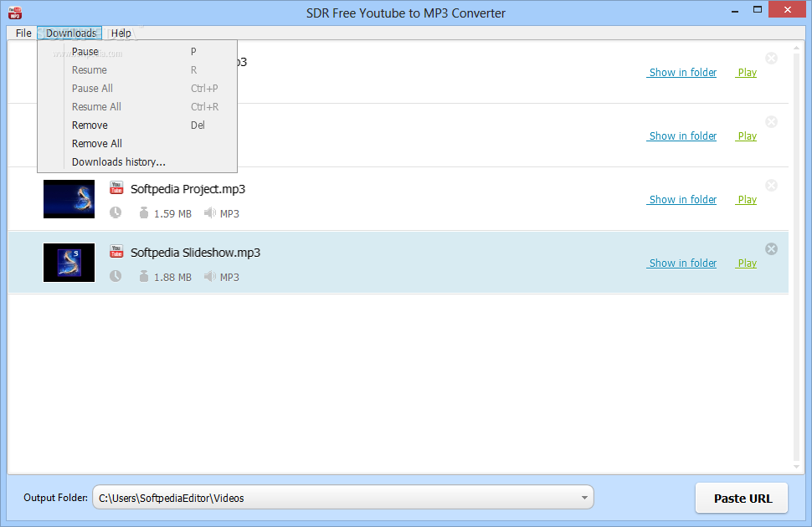Open the File menu
This screenshot has height=527, width=812.
pos(23,33)
